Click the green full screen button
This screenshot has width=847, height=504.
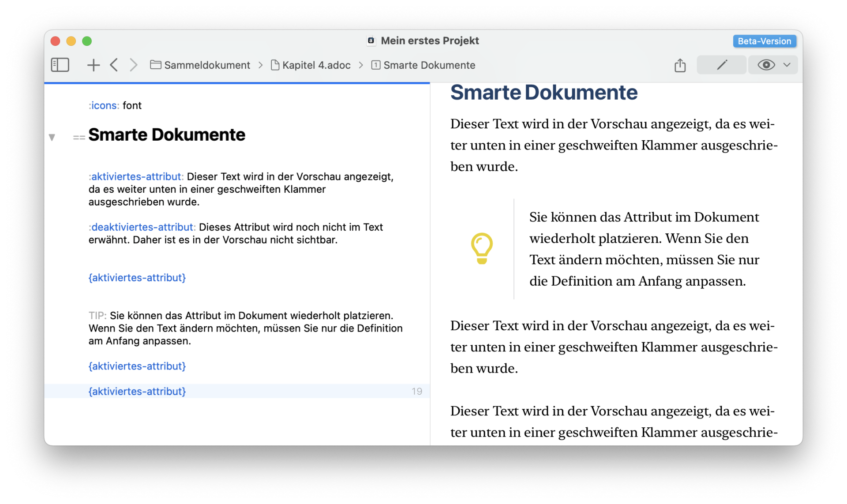pos(87,41)
